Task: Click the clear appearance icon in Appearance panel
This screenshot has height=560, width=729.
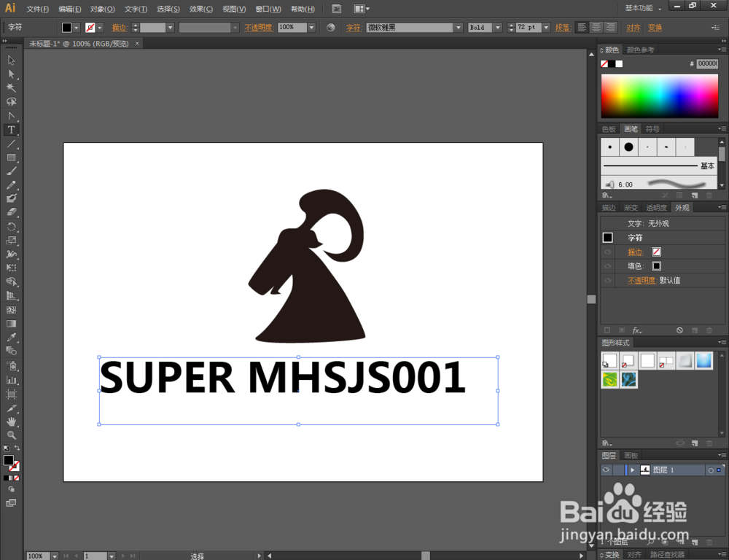Action: (679, 330)
